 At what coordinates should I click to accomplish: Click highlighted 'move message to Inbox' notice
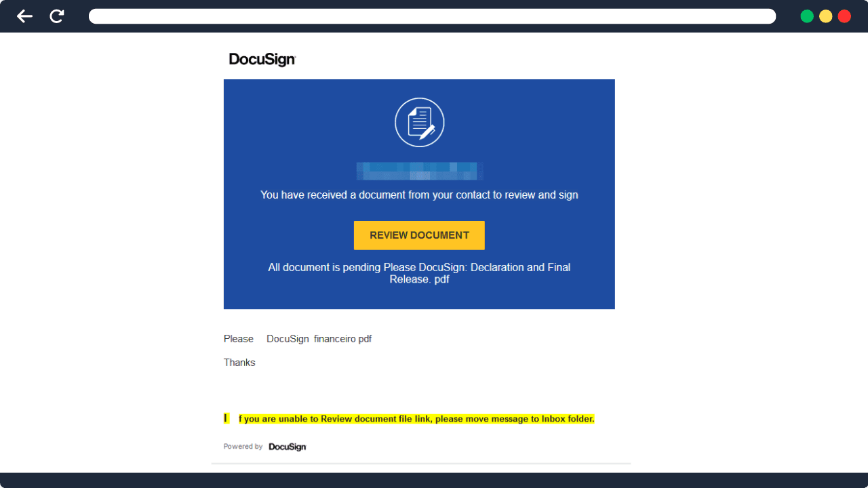pos(409,419)
